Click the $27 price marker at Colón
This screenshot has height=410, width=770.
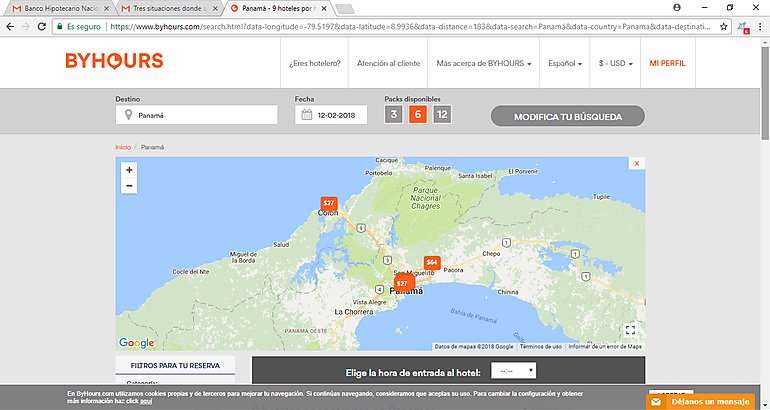(x=329, y=203)
